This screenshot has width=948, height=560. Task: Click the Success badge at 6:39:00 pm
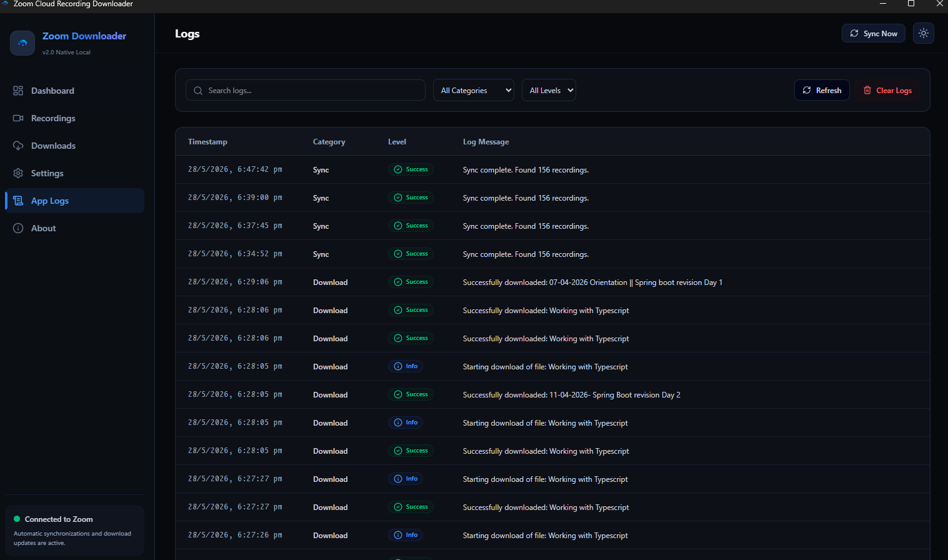(411, 197)
